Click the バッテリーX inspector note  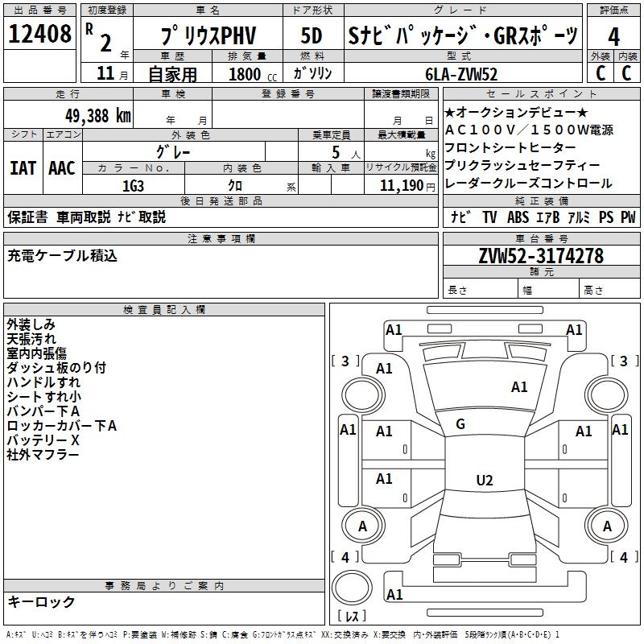43,440
